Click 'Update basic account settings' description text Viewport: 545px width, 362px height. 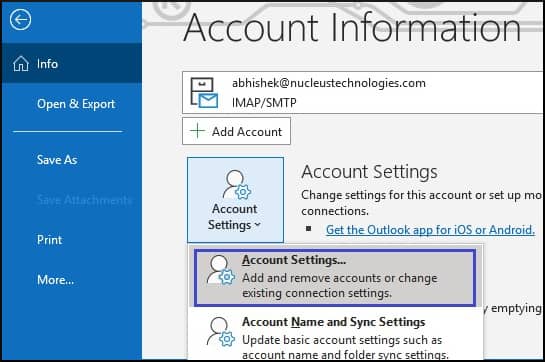click(x=345, y=347)
